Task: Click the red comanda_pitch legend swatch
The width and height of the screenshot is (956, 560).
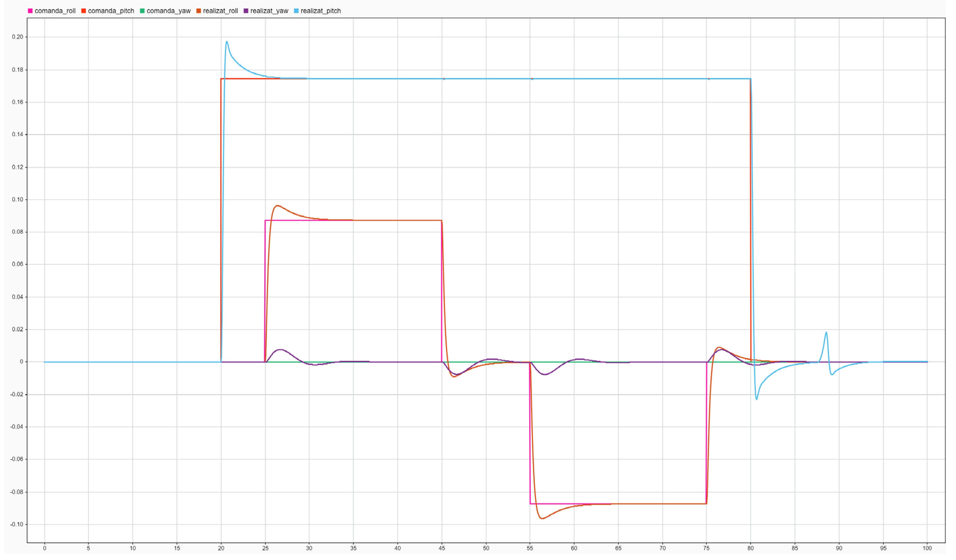Action: 84,11
